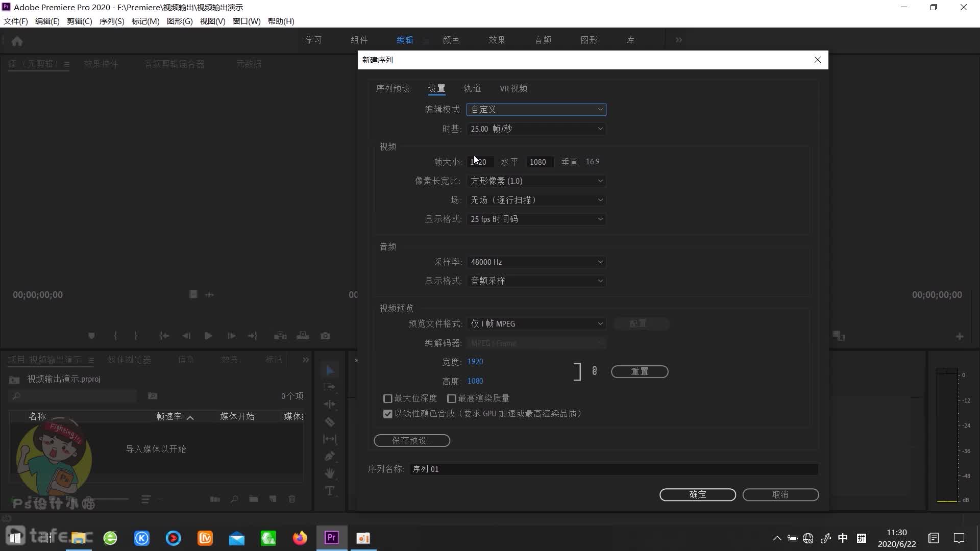Open the 场 无场 dropdown
Image resolution: width=980 pixels, height=551 pixels.
pos(536,200)
